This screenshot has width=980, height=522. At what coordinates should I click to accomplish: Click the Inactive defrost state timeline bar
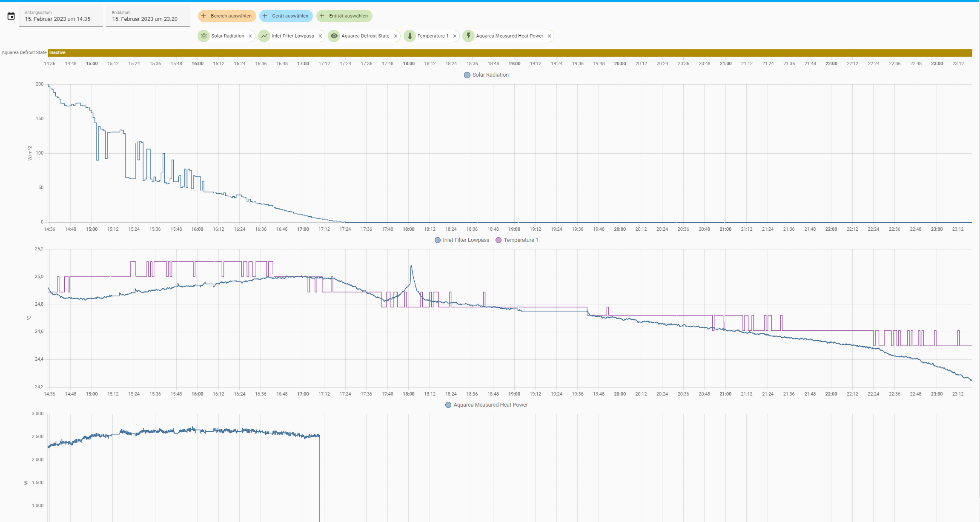click(x=510, y=53)
